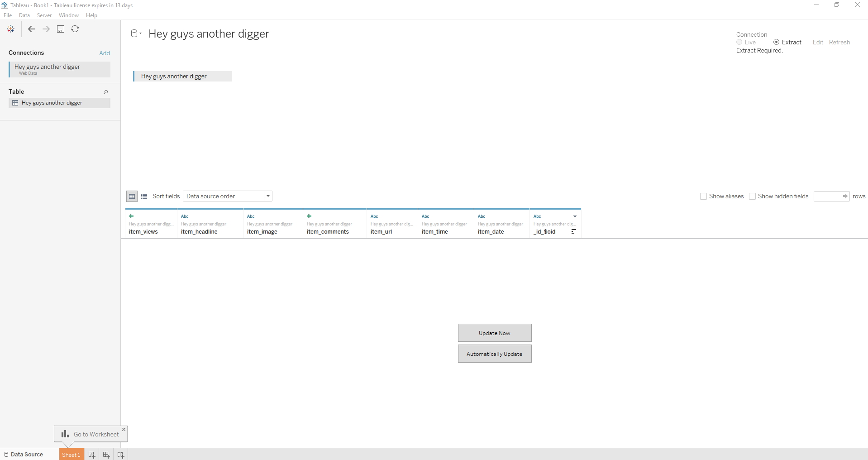Search tables with the magnifier icon
Screen dimensions: 868x460
point(106,92)
